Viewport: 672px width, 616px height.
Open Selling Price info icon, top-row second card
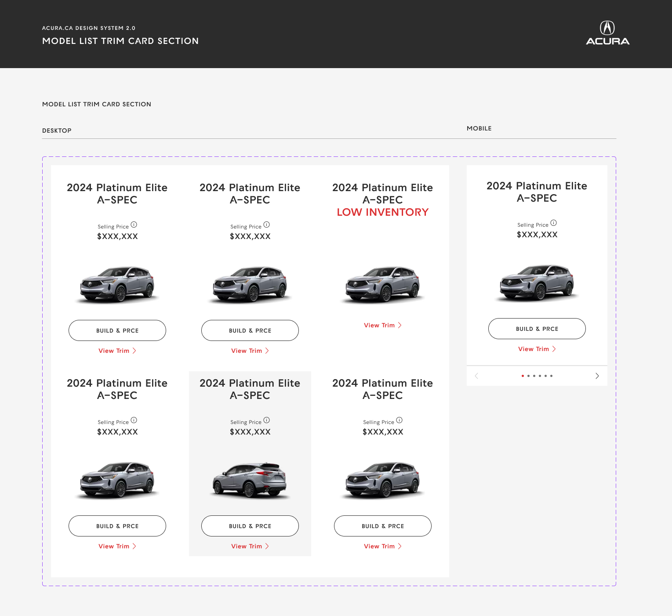[x=267, y=225]
